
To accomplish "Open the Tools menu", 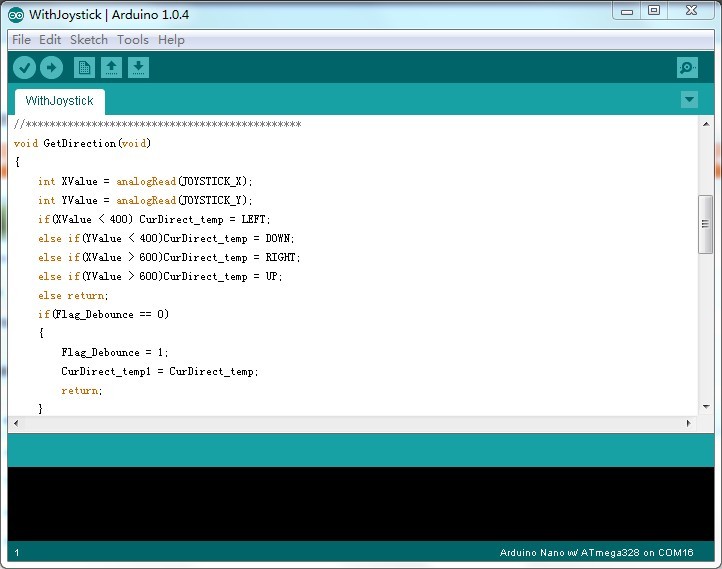I will pyautogui.click(x=133, y=40).
